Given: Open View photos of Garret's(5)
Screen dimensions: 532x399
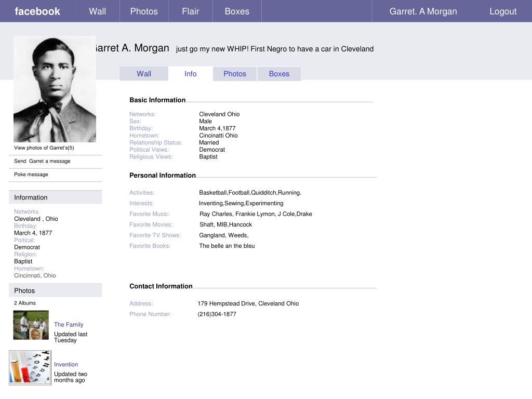Looking at the screenshot, I should 44,148.
